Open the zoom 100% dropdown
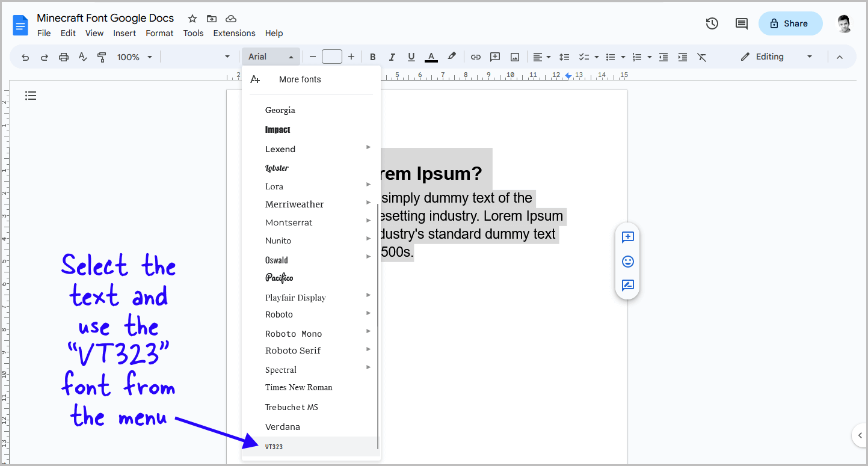The height and width of the screenshot is (466, 868). [135, 57]
